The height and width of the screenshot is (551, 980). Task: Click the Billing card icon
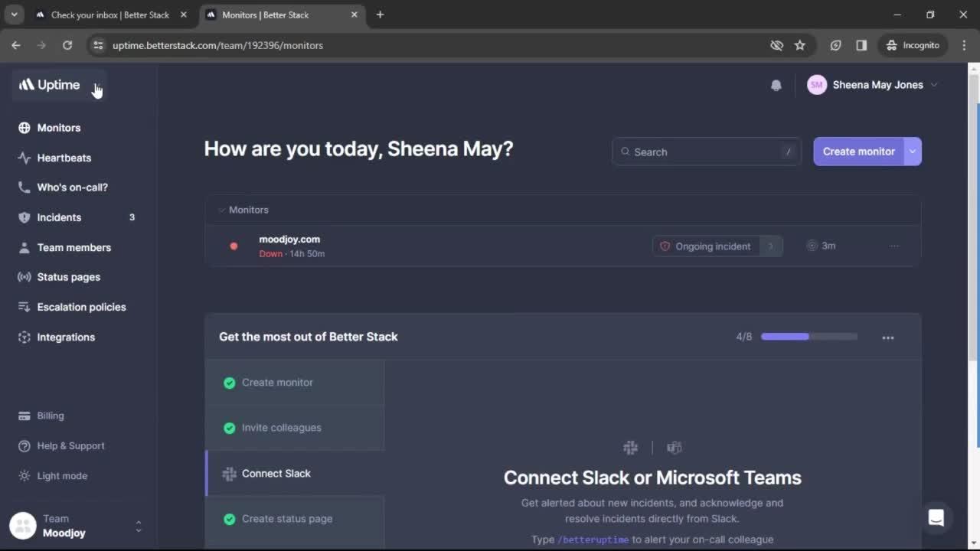point(24,416)
